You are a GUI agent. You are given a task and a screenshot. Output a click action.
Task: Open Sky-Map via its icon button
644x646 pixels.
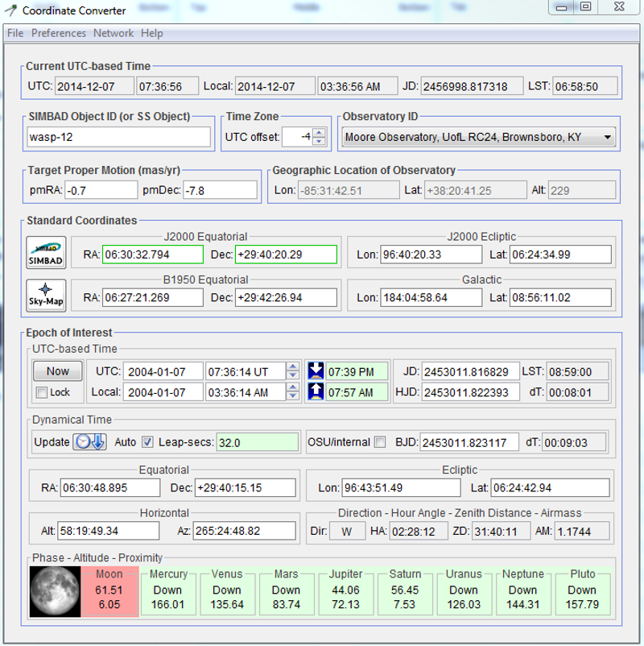[46, 295]
